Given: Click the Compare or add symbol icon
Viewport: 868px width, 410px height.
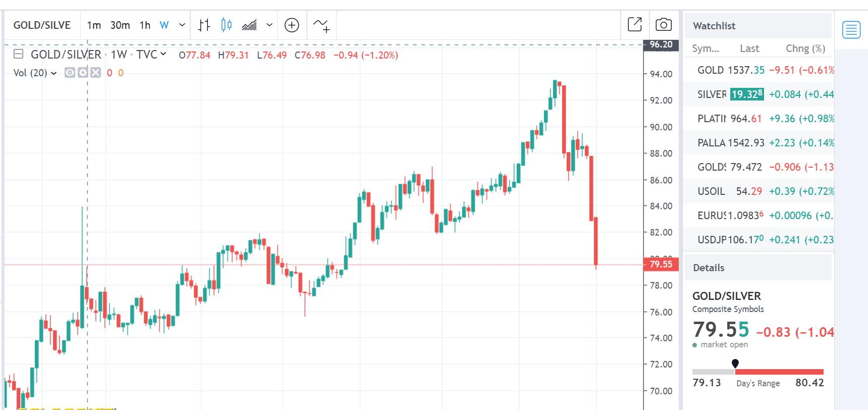Looking at the screenshot, I should tap(292, 25).
